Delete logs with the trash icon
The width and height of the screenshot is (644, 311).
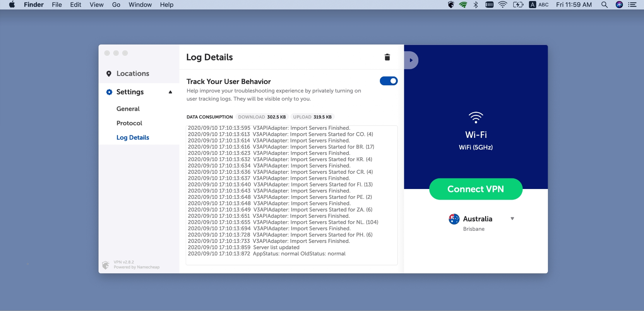coord(387,57)
